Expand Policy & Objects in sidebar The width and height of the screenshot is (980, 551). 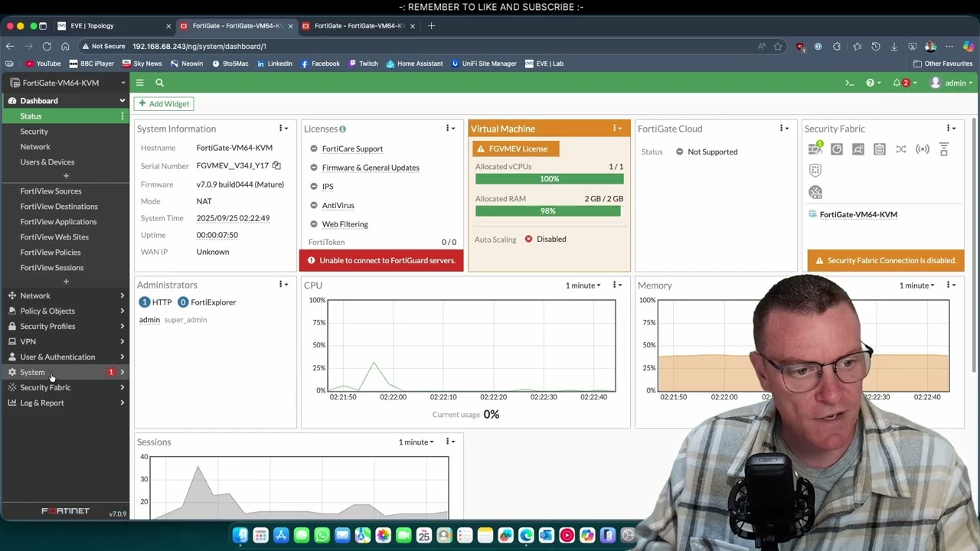65,311
